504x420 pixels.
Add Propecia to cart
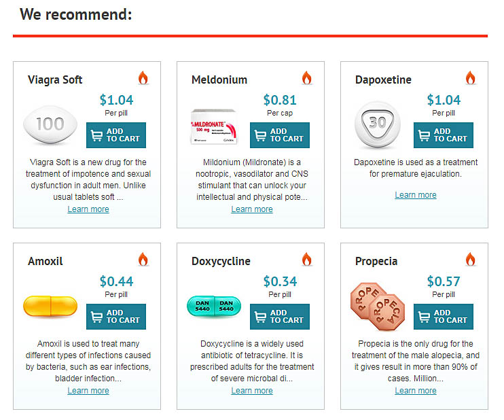click(x=444, y=317)
